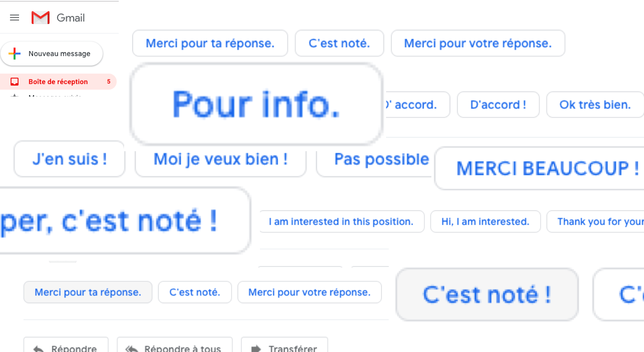Click the double reply-all arrow icon

click(x=131, y=349)
